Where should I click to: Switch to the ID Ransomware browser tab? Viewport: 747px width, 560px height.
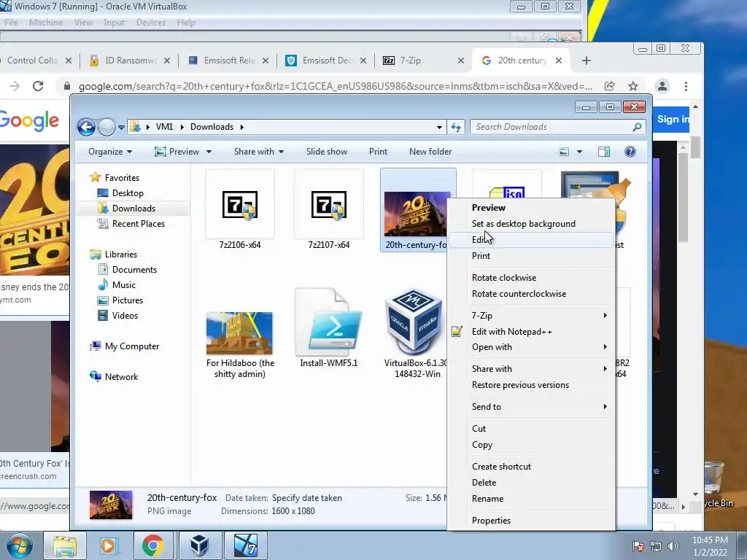(130, 61)
